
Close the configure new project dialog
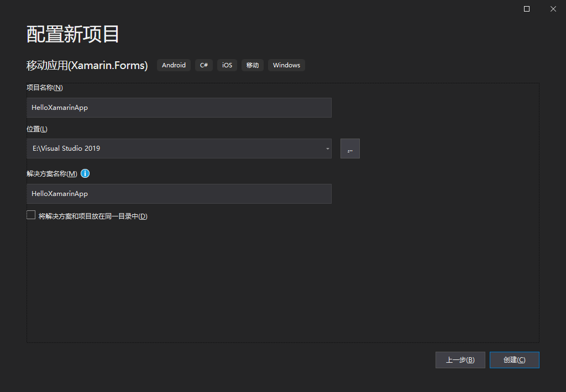pos(553,9)
